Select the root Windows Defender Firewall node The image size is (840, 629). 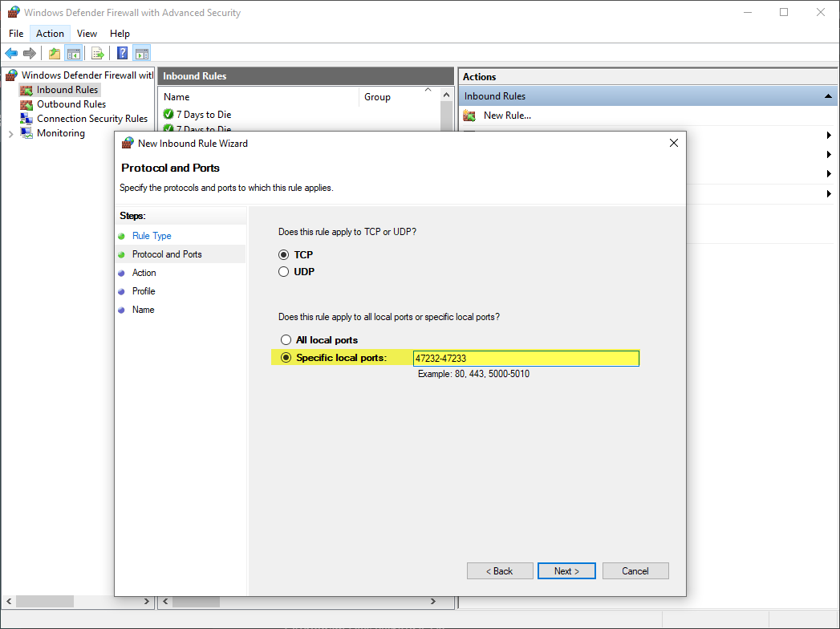point(87,75)
